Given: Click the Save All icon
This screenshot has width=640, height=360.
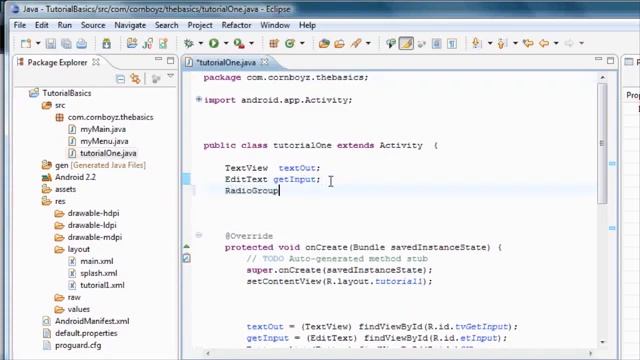Looking at the screenshot, I should pyautogui.click(x=66, y=43).
